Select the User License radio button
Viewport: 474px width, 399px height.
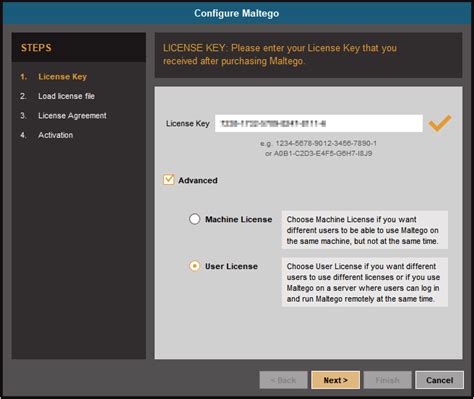[x=195, y=266]
